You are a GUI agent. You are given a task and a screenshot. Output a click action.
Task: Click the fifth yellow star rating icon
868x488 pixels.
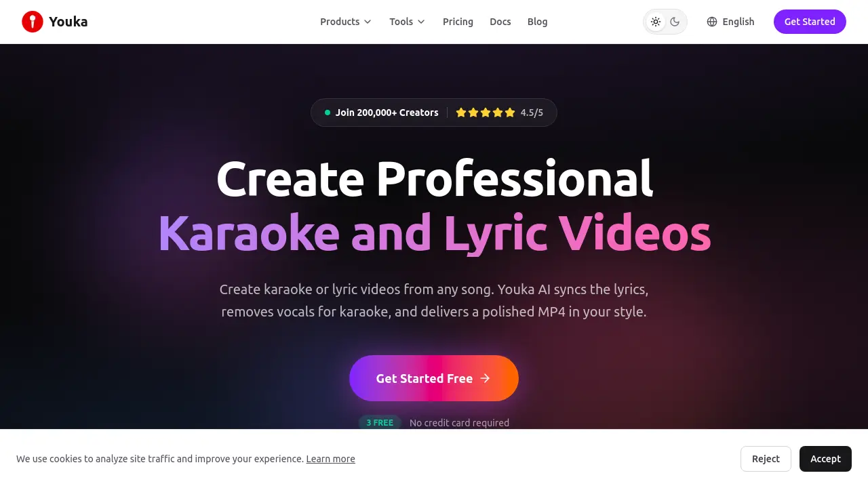coord(510,113)
